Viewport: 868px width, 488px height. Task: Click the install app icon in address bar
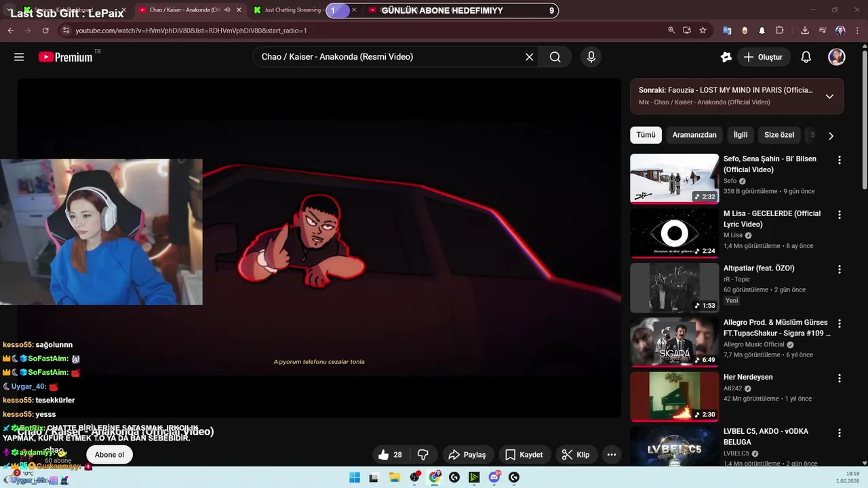click(687, 30)
